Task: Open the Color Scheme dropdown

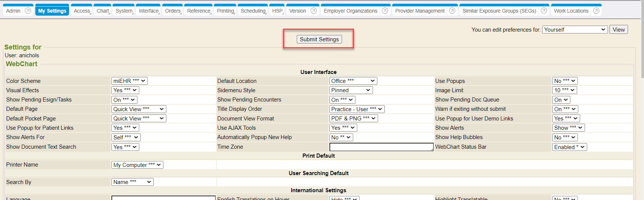Action: pyautogui.click(x=129, y=81)
